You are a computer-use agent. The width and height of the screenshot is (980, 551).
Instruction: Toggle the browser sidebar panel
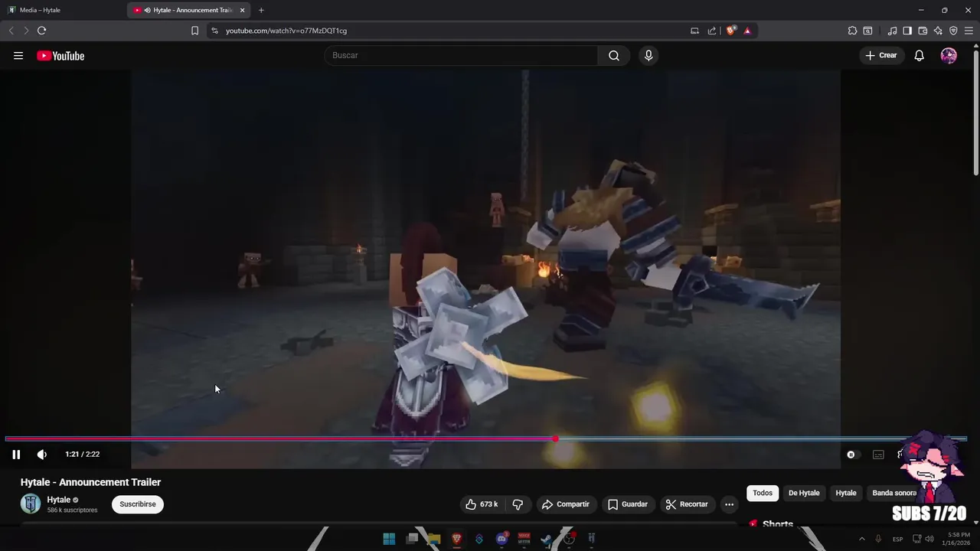[x=907, y=31]
